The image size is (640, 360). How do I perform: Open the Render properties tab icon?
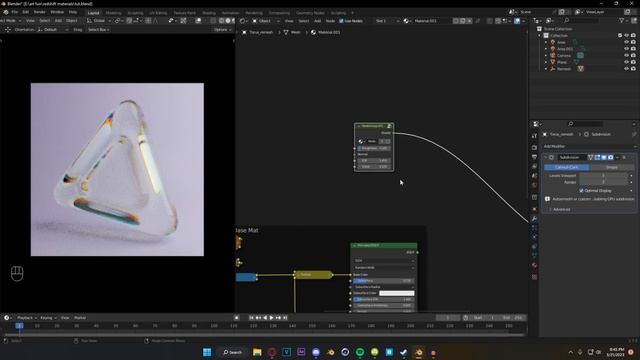coord(534,147)
